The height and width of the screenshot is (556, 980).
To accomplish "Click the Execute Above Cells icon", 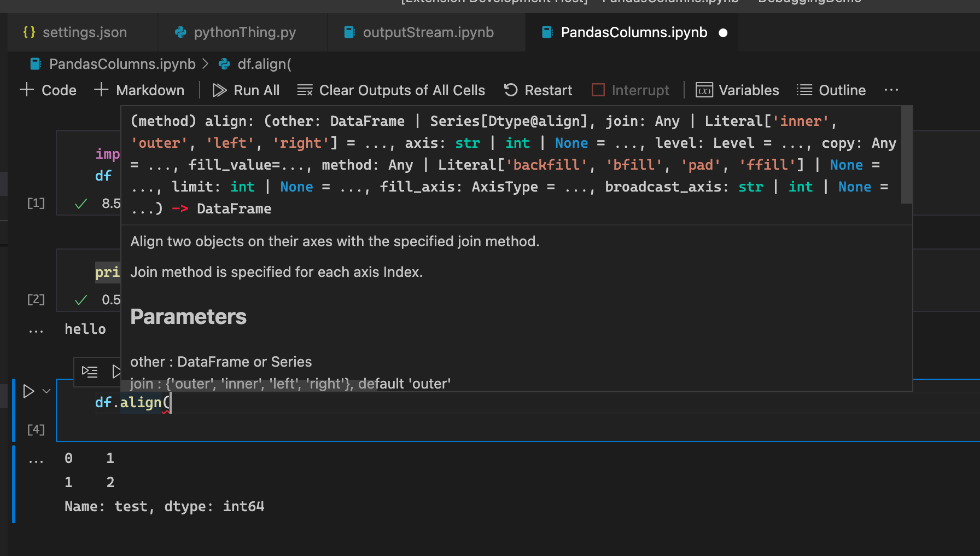I will (x=90, y=372).
